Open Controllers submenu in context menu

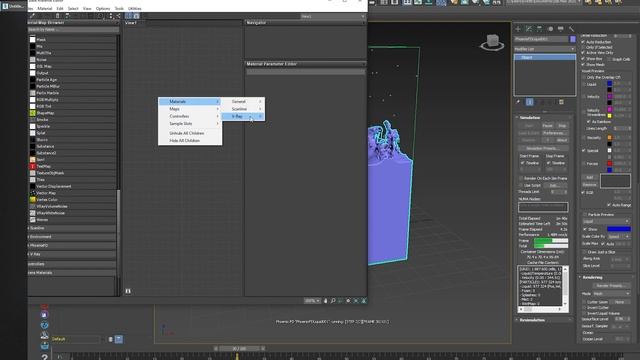(190, 116)
